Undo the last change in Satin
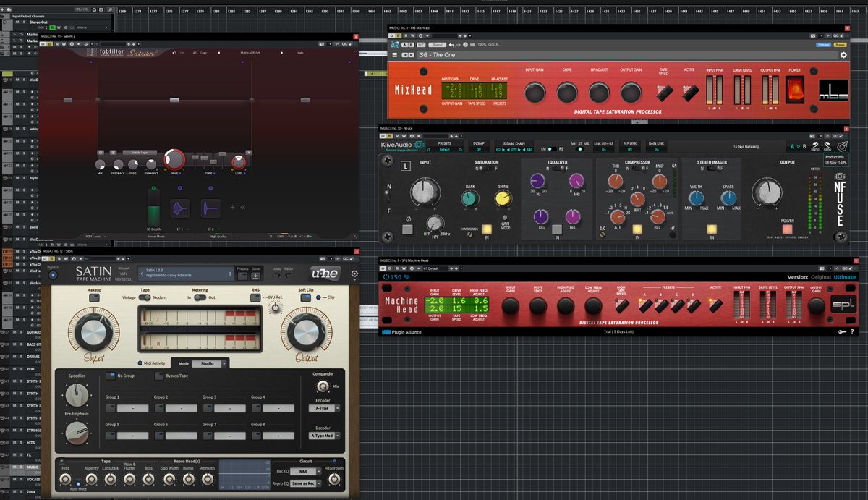The width and height of the screenshot is (868, 500). [276, 275]
